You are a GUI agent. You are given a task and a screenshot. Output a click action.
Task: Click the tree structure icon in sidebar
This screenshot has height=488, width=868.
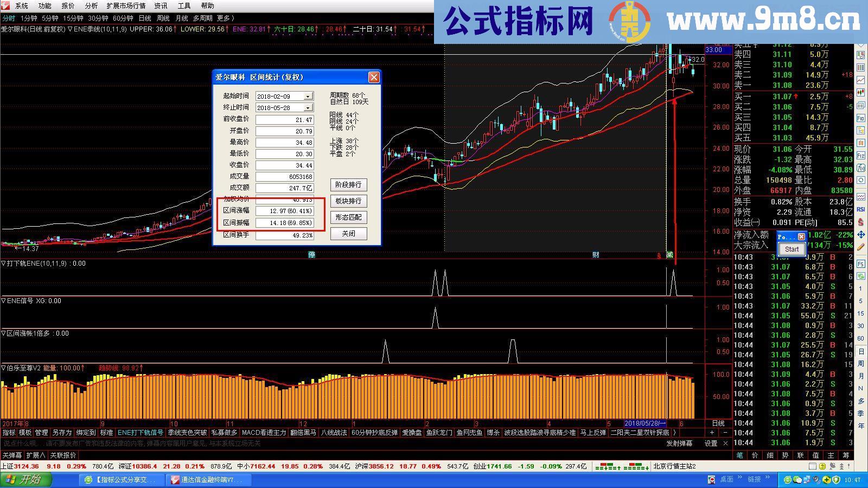coord(861,130)
